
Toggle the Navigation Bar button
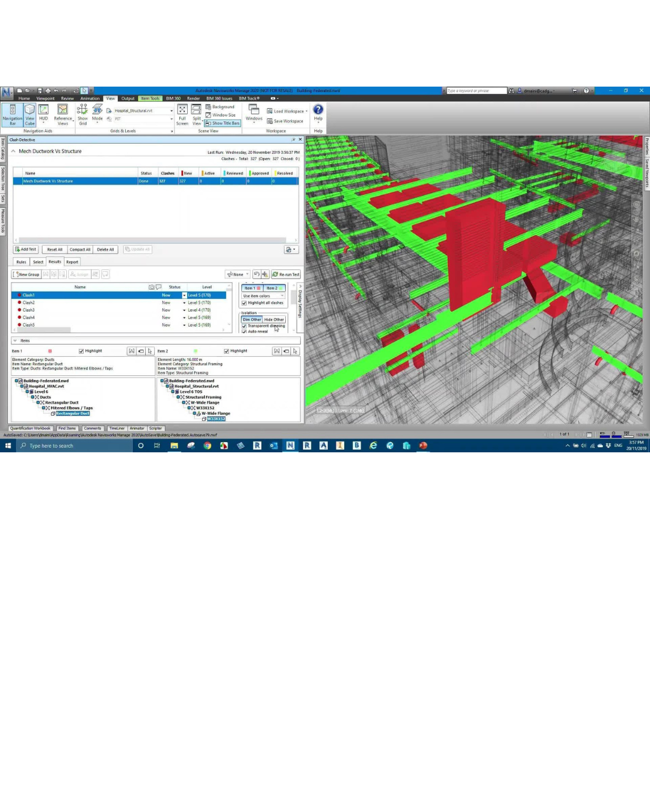point(12,114)
